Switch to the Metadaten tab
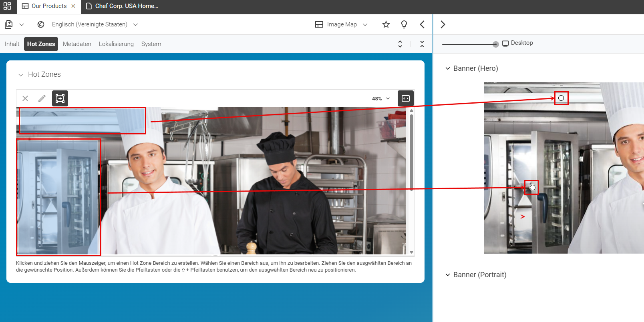 (77, 44)
